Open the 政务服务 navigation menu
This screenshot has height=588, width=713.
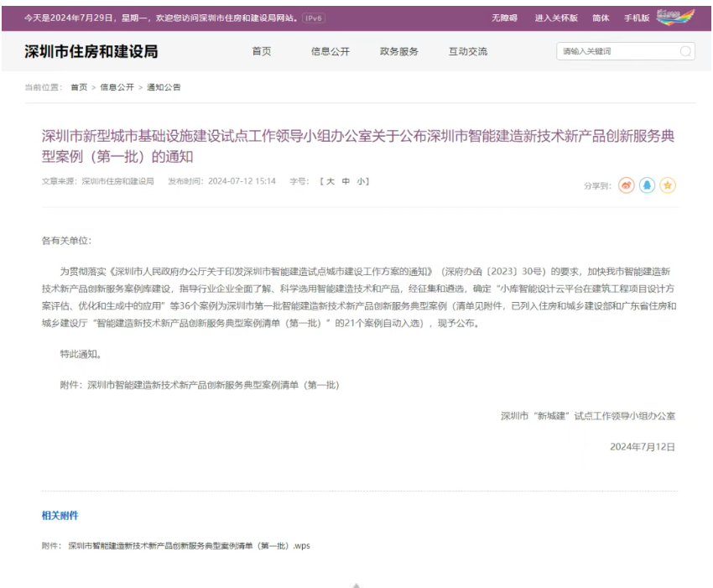[399, 52]
